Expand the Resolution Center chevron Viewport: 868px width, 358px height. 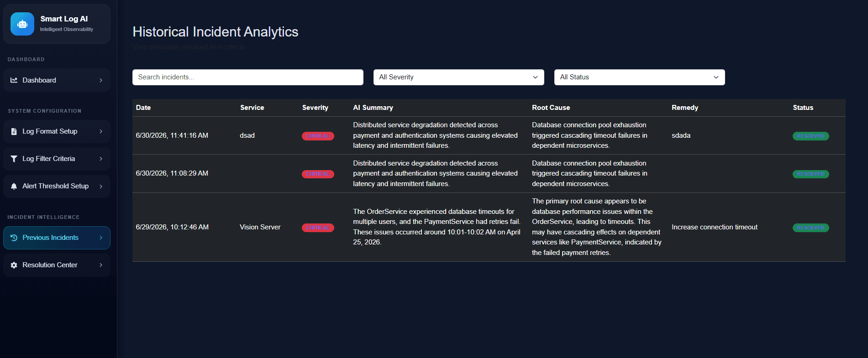pyautogui.click(x=101, y=265)
